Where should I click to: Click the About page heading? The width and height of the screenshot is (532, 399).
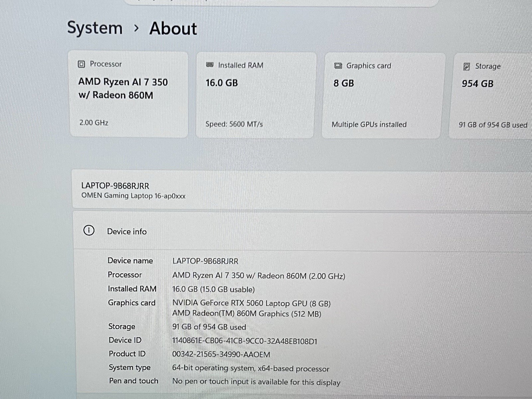tap(173, 28)
